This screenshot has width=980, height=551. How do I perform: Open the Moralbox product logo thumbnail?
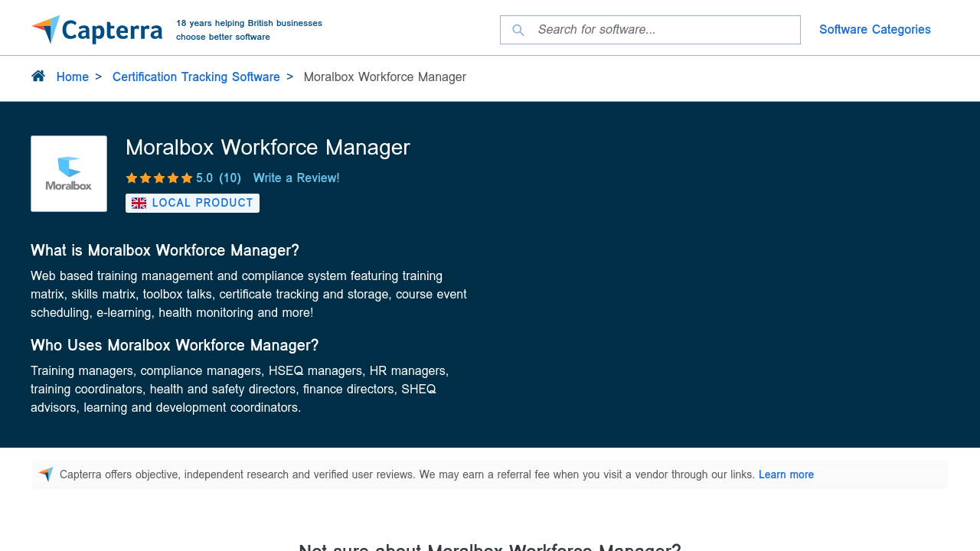click(x=69, y=174)
